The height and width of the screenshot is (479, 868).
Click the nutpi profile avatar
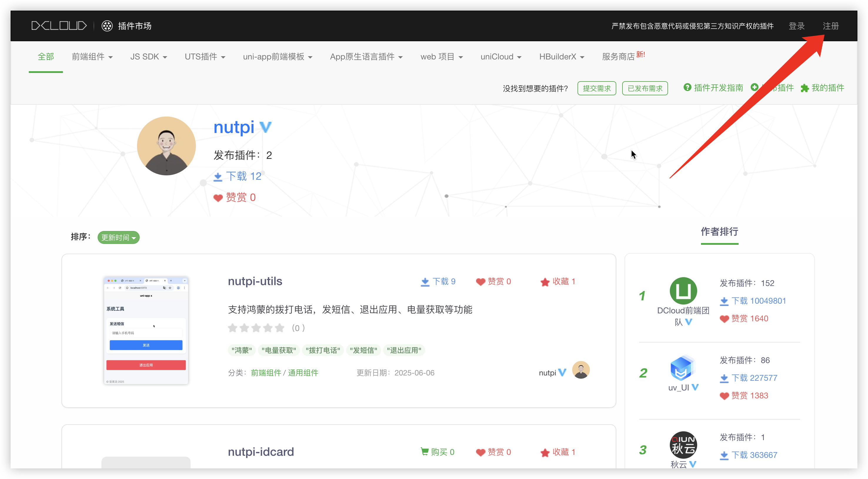166,146
